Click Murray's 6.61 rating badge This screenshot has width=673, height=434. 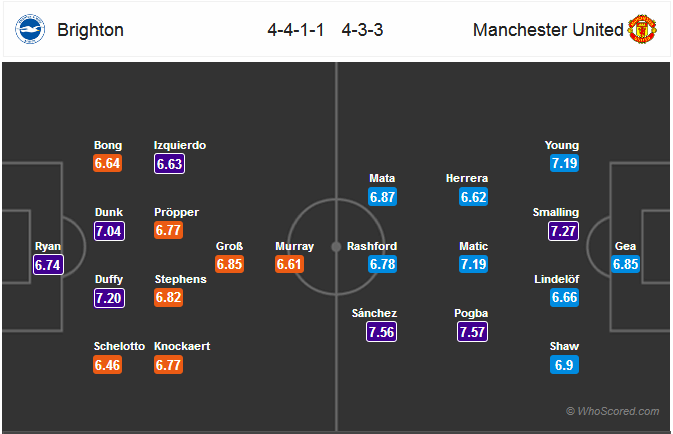tap(290, 264)
